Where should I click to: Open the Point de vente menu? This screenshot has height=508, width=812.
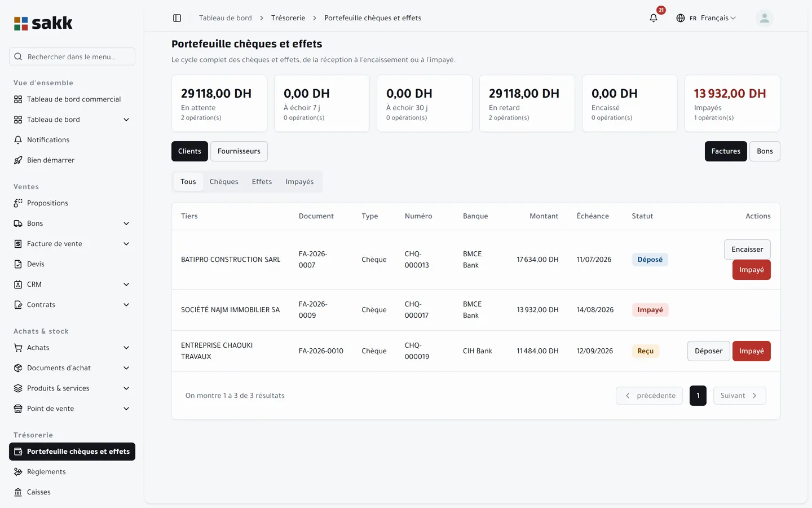coord(72,409)
